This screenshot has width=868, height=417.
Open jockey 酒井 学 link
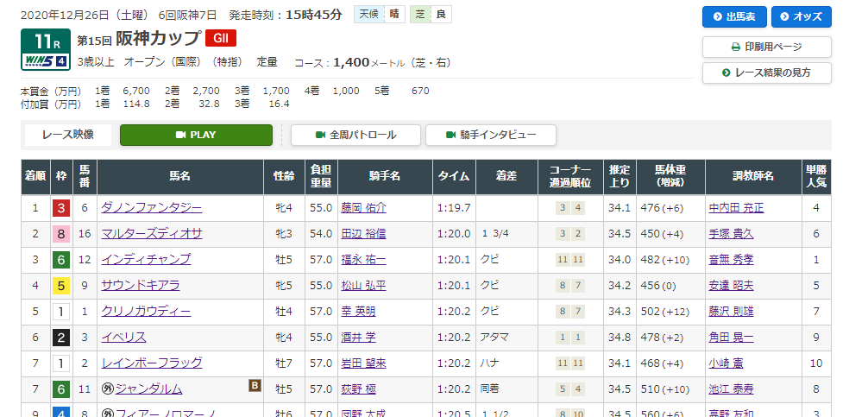tap(358, 338)
